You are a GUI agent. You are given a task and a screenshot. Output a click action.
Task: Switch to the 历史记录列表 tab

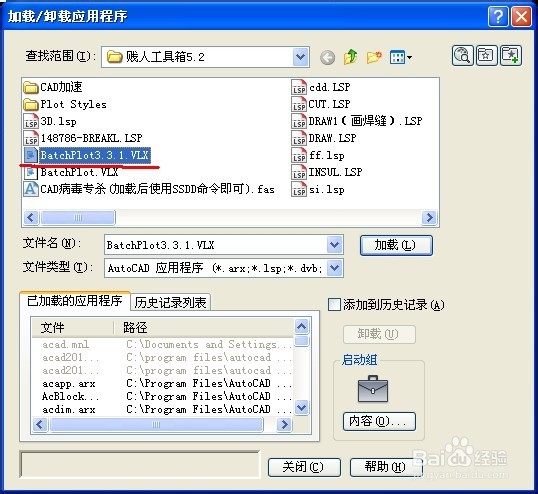coord(170,303)
